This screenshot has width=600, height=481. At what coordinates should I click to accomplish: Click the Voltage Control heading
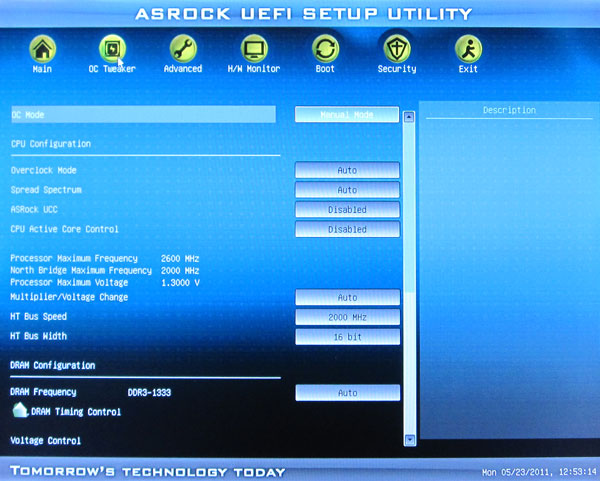click(x=46, y=441)
